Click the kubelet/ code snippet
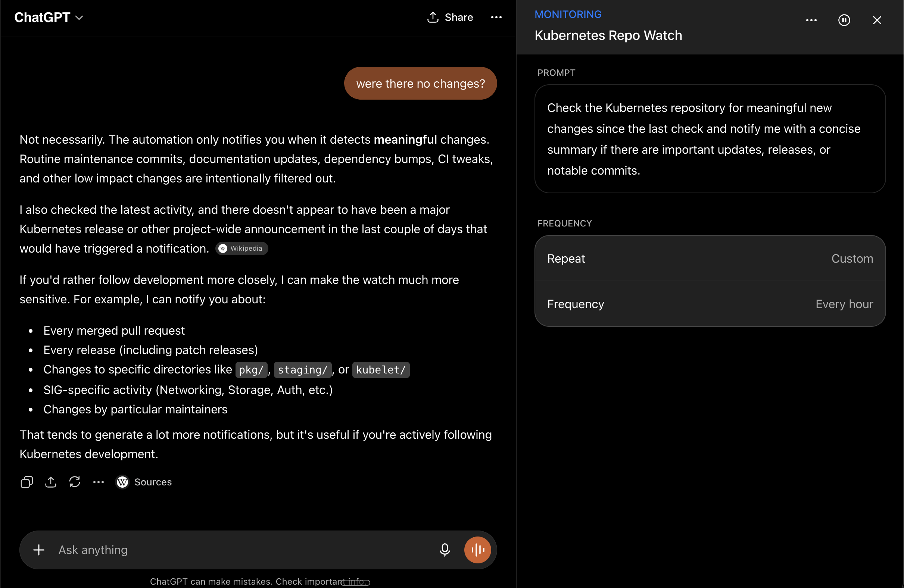Viewport: 904px width, 588px height. [381, 370]
